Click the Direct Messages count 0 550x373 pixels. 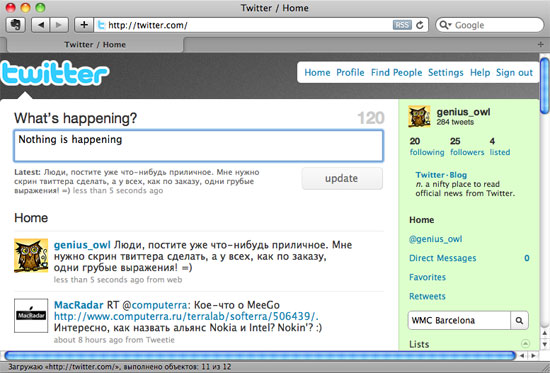click(526, 258)
